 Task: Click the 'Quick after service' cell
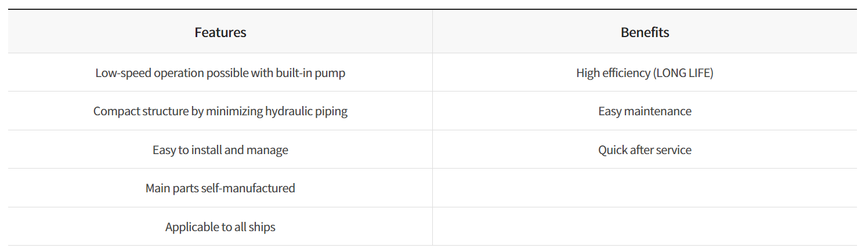pos(645,149)
